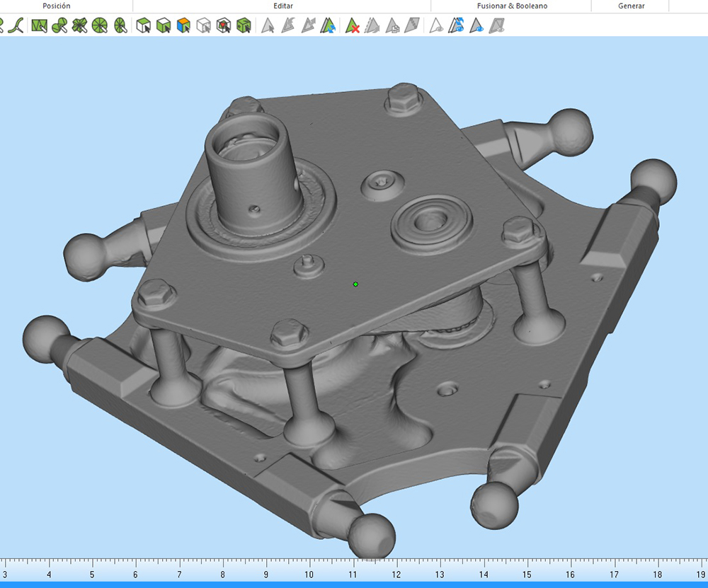Select the blue and orange cube icon
Viewport: 708px width, 588px height.
pyautogui.click(x=183, y=26)
